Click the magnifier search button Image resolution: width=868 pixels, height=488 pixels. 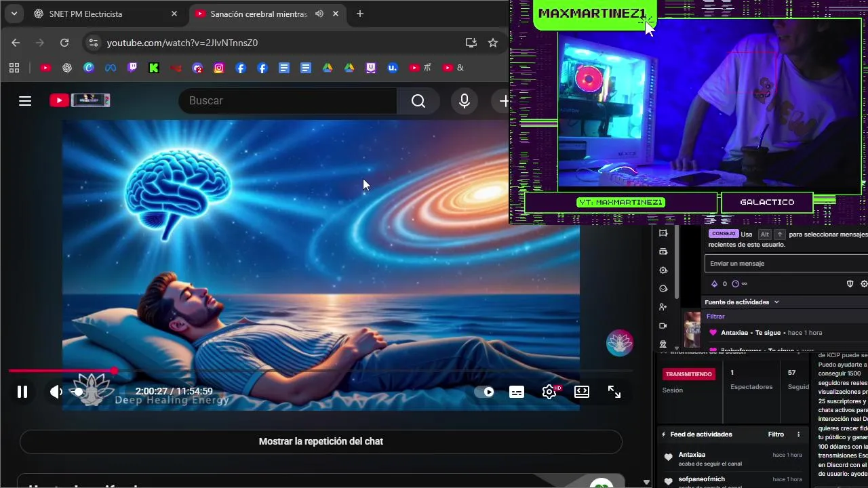point(418,101)
